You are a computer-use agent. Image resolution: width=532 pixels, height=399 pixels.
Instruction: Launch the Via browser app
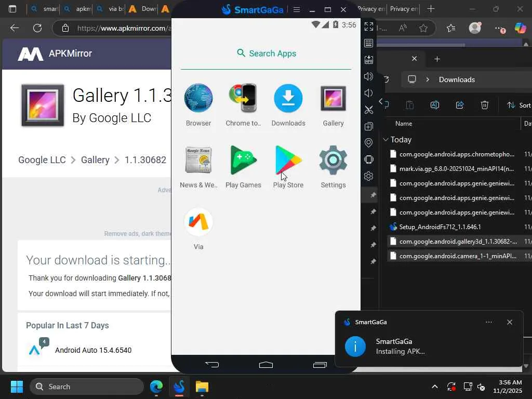198,222
